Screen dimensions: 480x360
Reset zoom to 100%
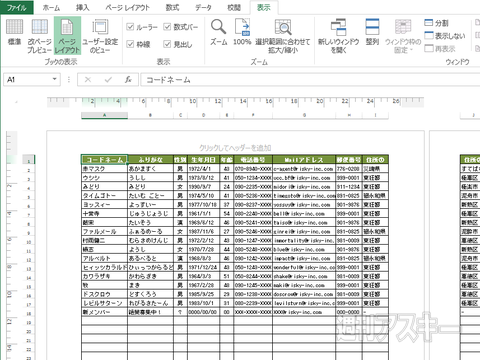[x=242, y=32]
